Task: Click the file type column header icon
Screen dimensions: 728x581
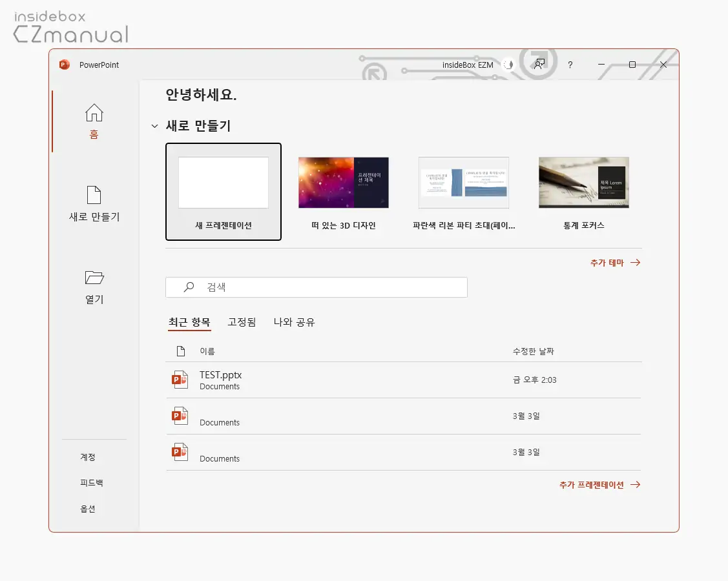Action: click(181, 351)
